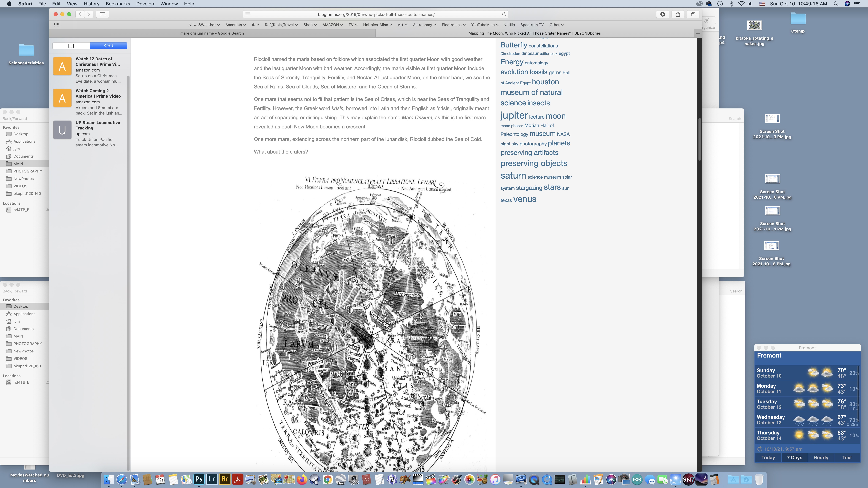Open the Netflix bookmark
Screen dimensions: 868x488
click(x=509, y=25)
